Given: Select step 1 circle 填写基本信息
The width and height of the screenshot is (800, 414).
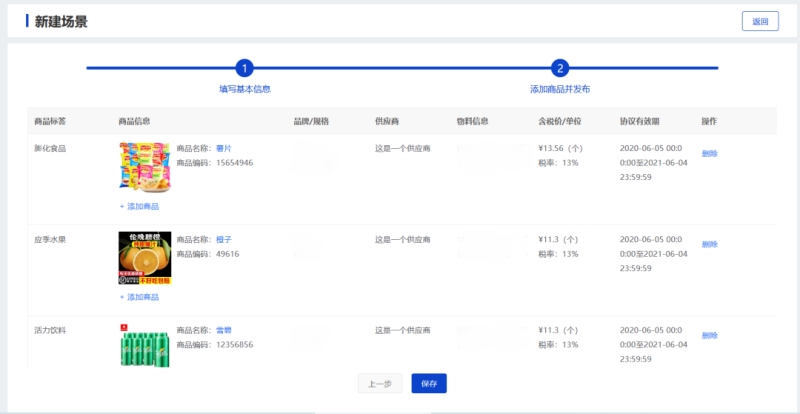Looking at the screenshot, I should point(244,68).
